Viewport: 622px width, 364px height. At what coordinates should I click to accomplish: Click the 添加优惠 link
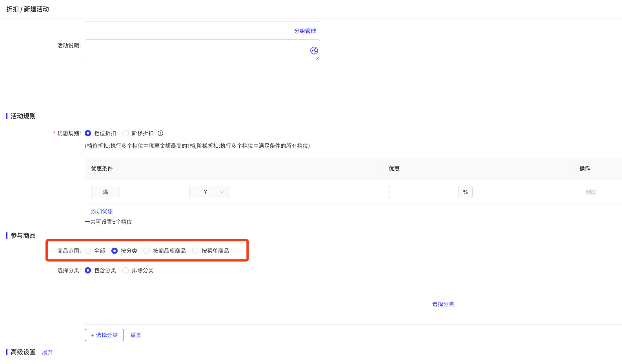[x=102, y=211]
